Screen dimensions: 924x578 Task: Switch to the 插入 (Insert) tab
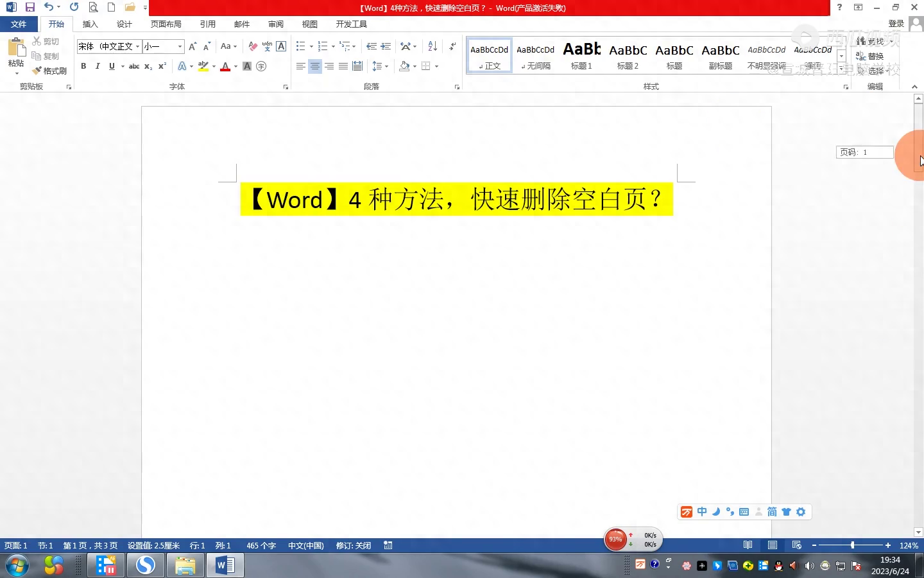tap(90, 24)
